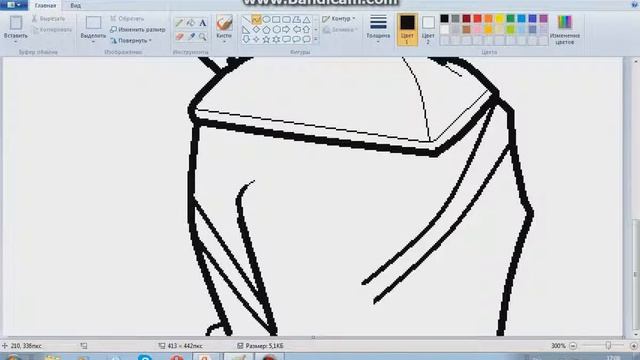The width and height of the screenshot is (640, 360).
Task: Choose the Cloud callout shape
Action: click(307, 39)
